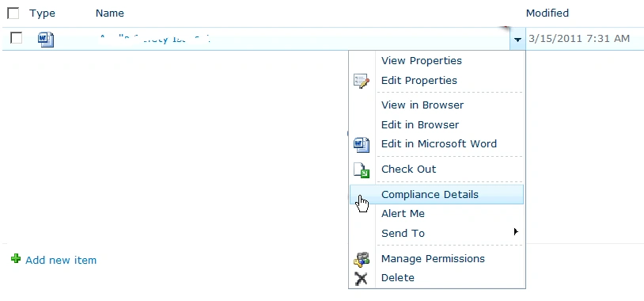Click the black X Delete icon

(x=362, y=278)
